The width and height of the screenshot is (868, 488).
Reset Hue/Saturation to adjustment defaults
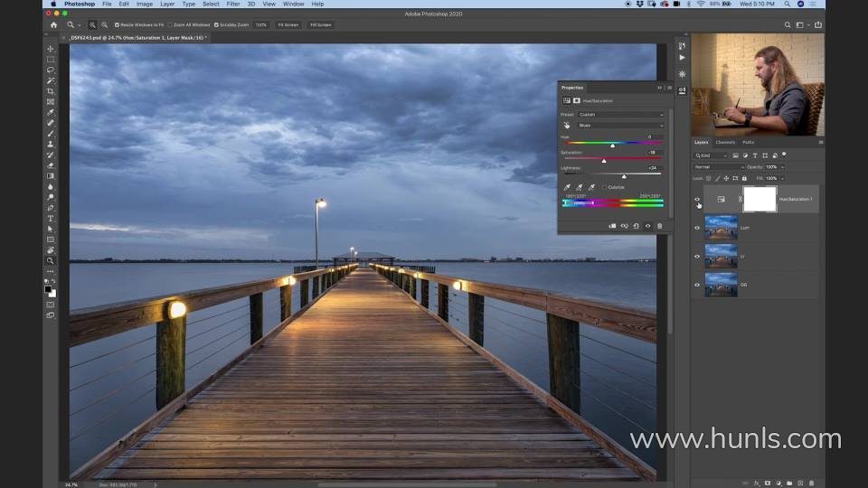(x=636, y=226)
